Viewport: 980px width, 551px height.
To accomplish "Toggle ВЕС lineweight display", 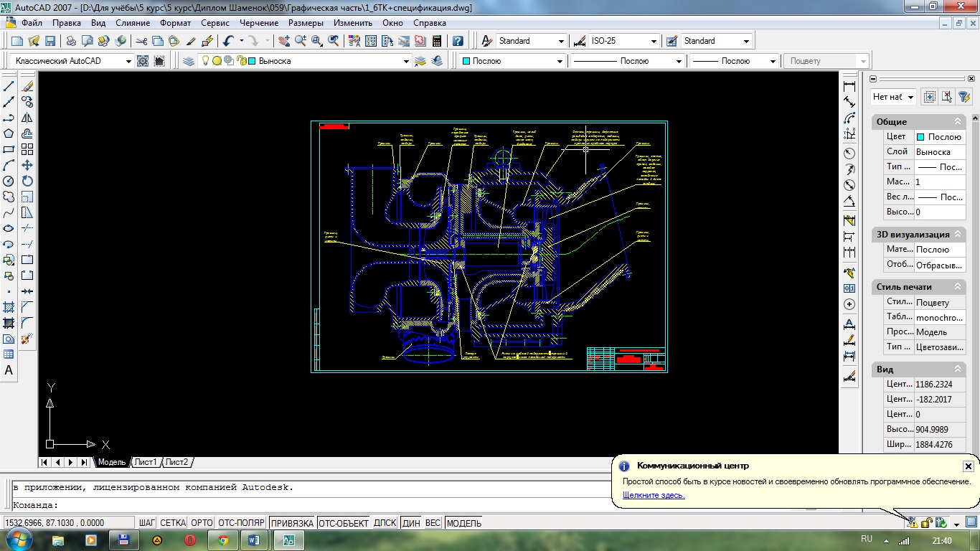I will pyautogui.click(x=433, y=523).
